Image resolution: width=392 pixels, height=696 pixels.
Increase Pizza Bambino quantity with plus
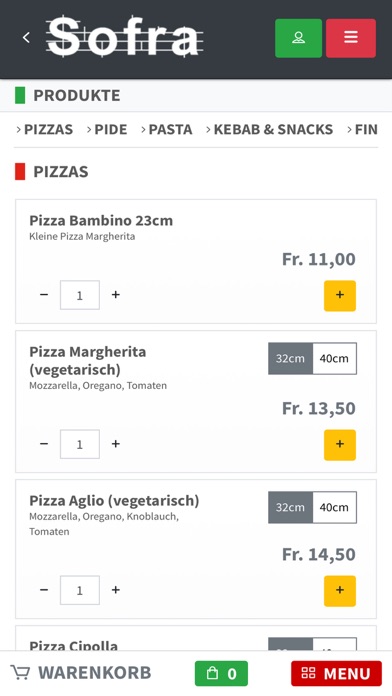pyautogui.click(x=116, y=295)
